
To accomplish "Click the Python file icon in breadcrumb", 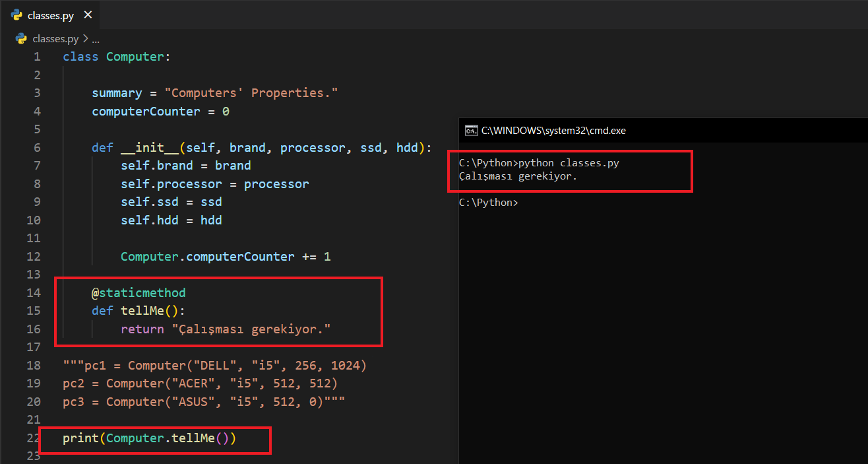I will coord(21,38).
